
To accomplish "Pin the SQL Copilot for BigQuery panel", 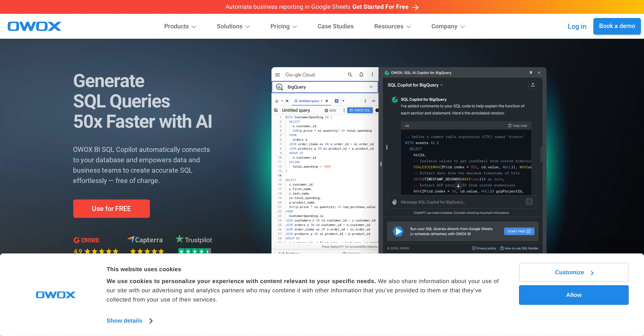I will pyautogui.click(x=531, y=72).
